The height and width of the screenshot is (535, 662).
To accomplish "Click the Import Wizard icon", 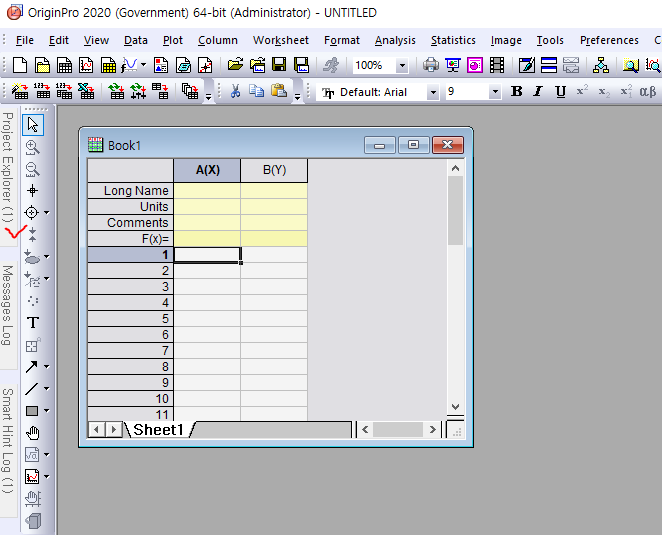I will coord(20,91).
